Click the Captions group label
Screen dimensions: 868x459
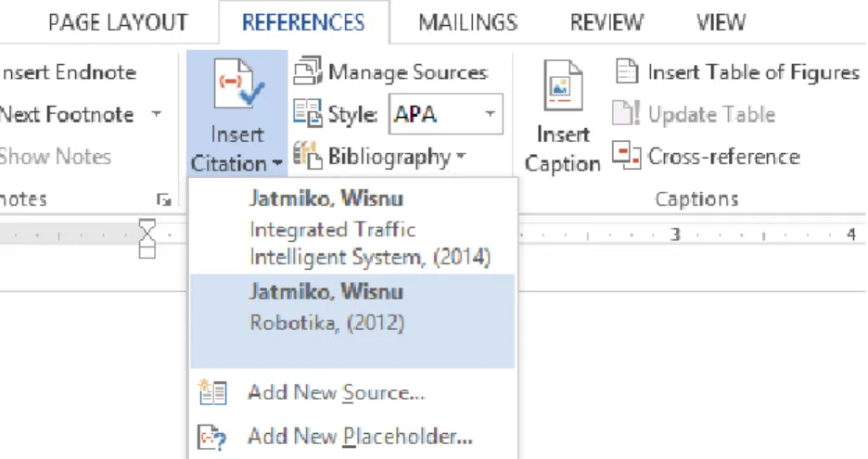pos(696,198)
